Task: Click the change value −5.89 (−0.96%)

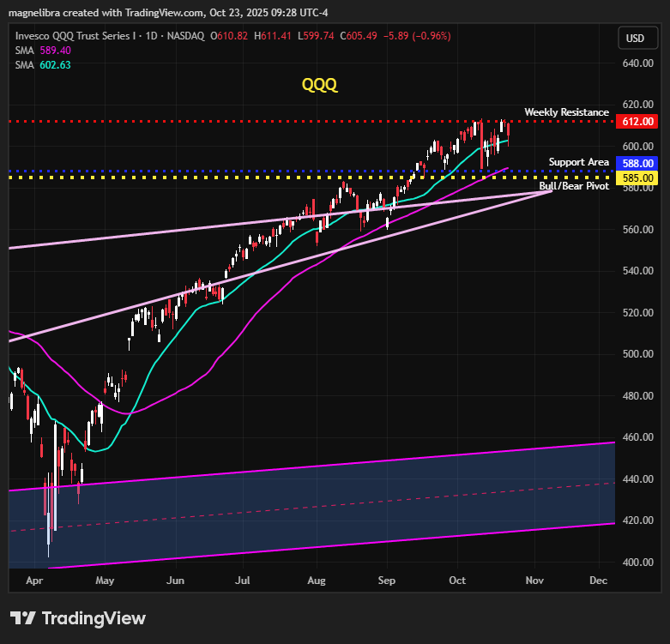Action: 417,36
